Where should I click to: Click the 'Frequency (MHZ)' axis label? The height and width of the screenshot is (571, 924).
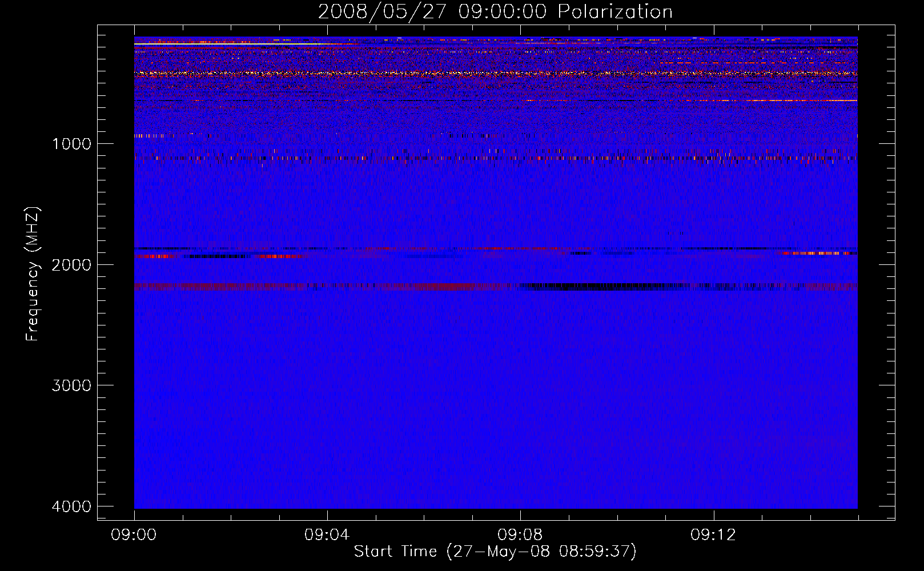[x=33, y=274]
